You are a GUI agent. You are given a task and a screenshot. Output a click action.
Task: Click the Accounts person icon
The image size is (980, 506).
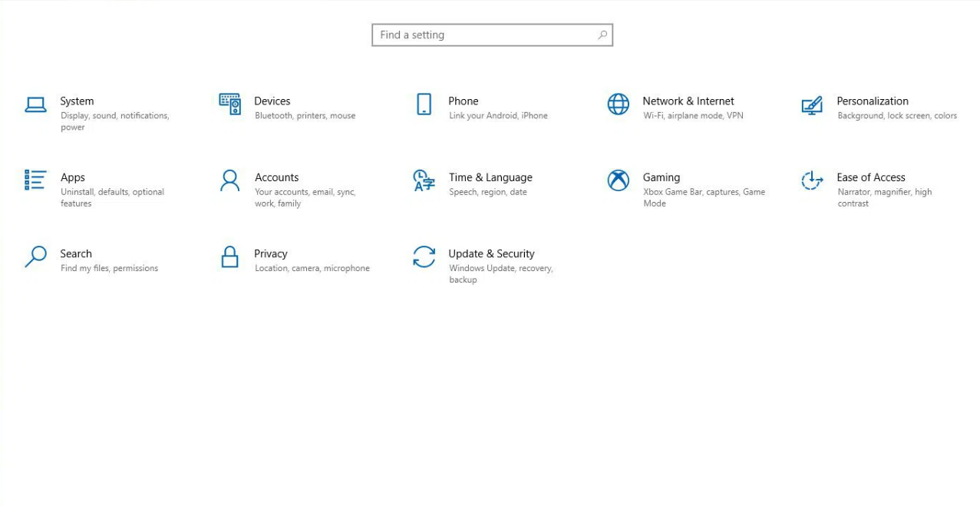pos(229,180)
